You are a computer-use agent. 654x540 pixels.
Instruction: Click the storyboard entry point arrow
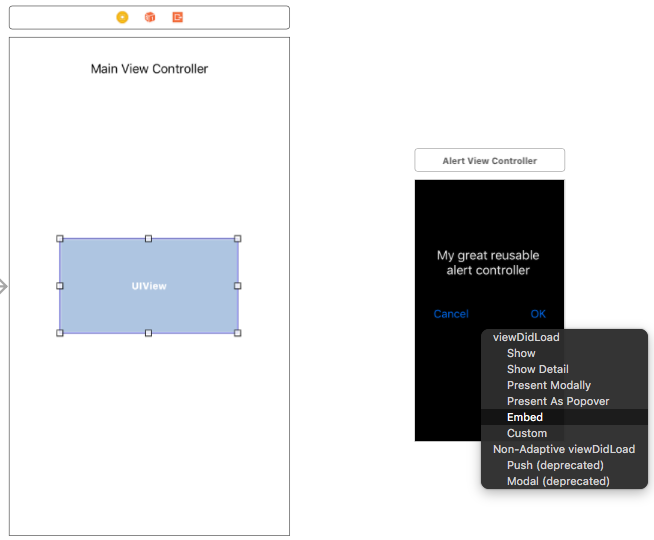click(x=3, y=286)
